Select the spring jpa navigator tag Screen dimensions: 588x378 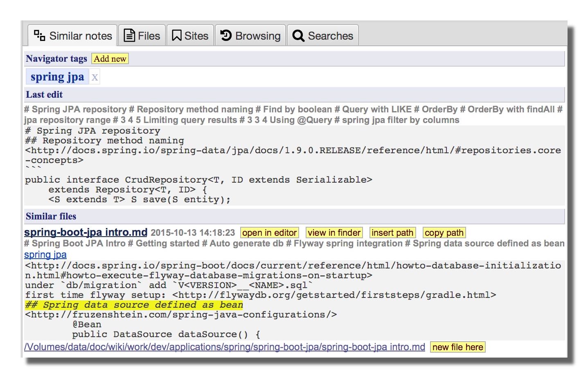(57, 77)
